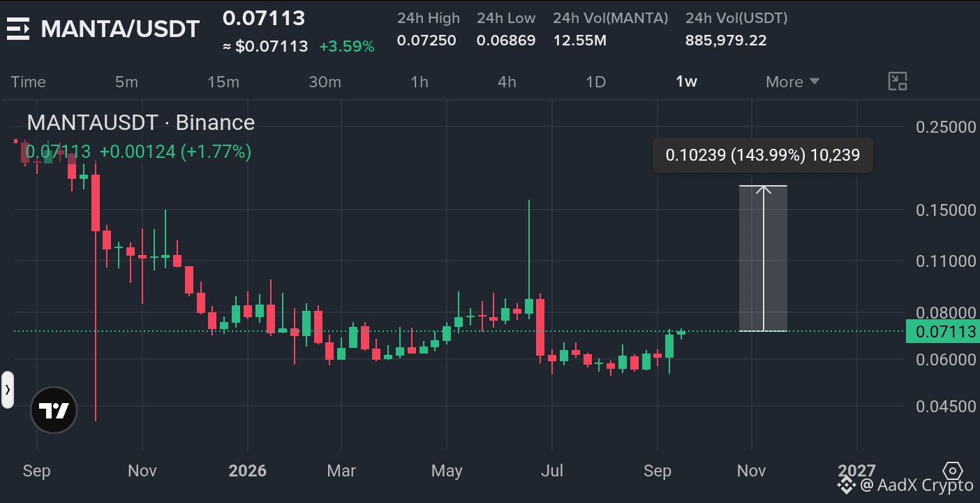Select the 5m timeframe
Screen dimensions: 980x503
pos(126,82)
